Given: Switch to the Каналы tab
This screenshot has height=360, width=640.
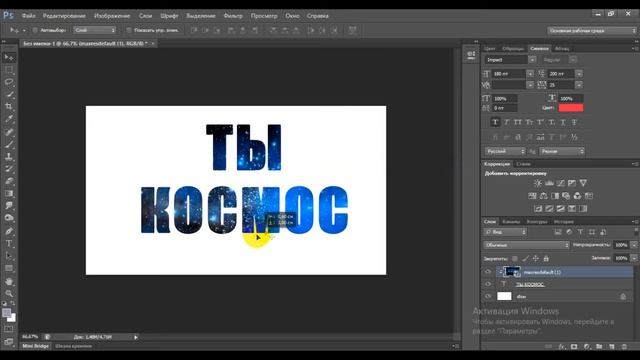Looking at the screenshot, I should tap(511, 222).
